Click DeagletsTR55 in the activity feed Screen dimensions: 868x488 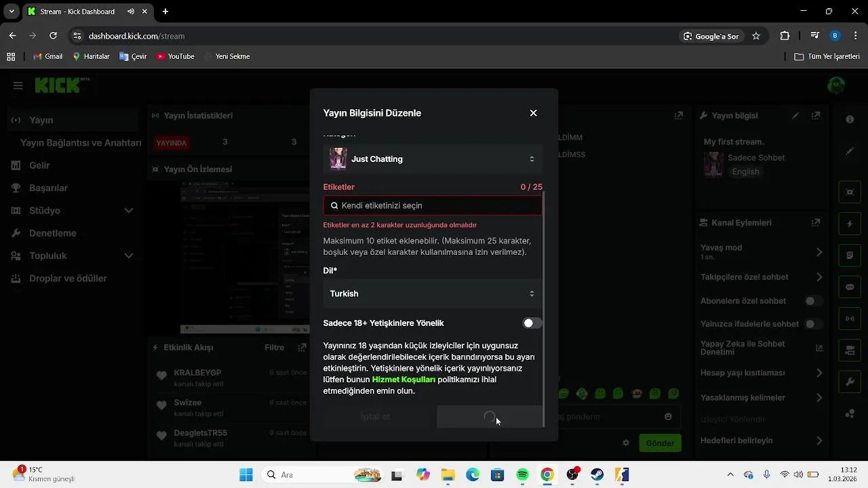200,433
